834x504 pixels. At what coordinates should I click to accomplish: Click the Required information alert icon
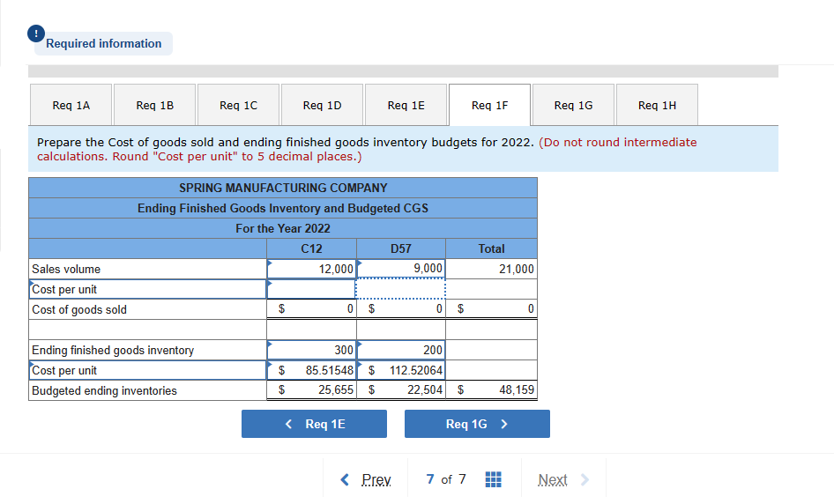[36, 33]
